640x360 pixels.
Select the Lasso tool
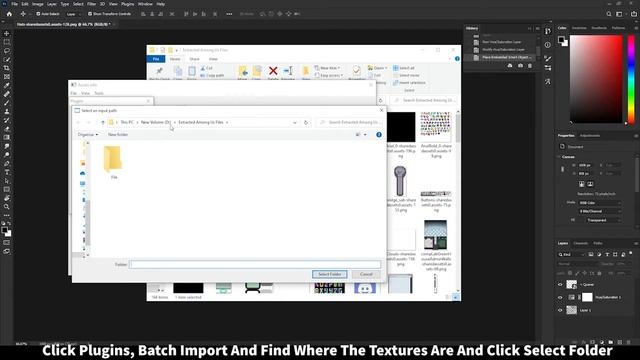(7, 51)
